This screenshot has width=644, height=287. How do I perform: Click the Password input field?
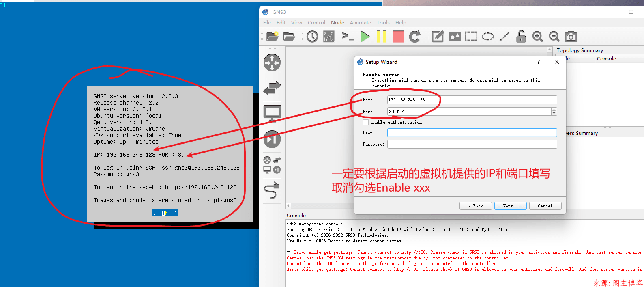(x=472, y=144)
